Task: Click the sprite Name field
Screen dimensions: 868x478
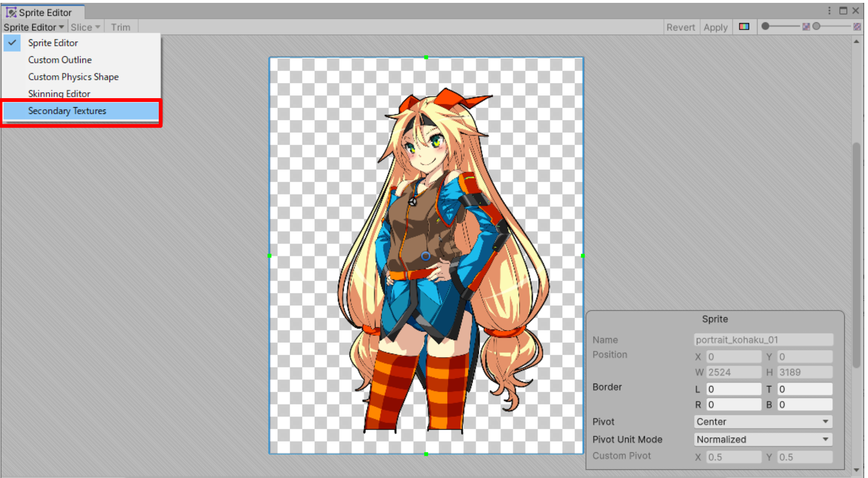Action: (763, 340)
